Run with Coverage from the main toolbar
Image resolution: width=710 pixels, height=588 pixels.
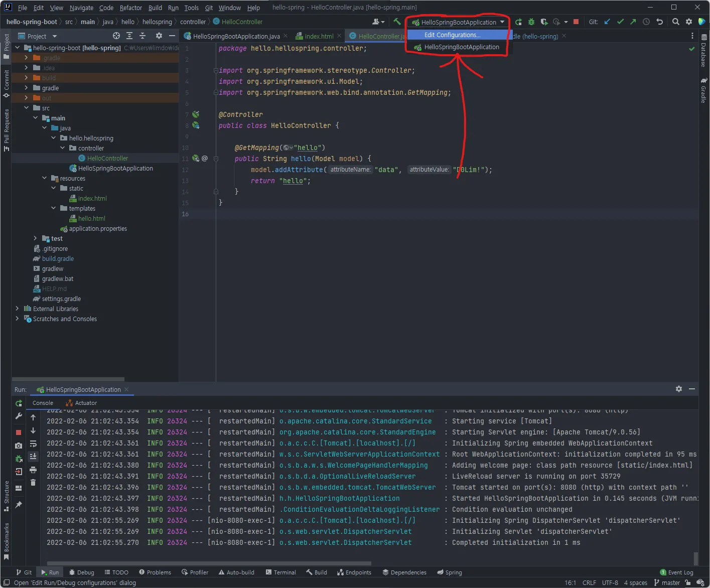pos(544,22)
